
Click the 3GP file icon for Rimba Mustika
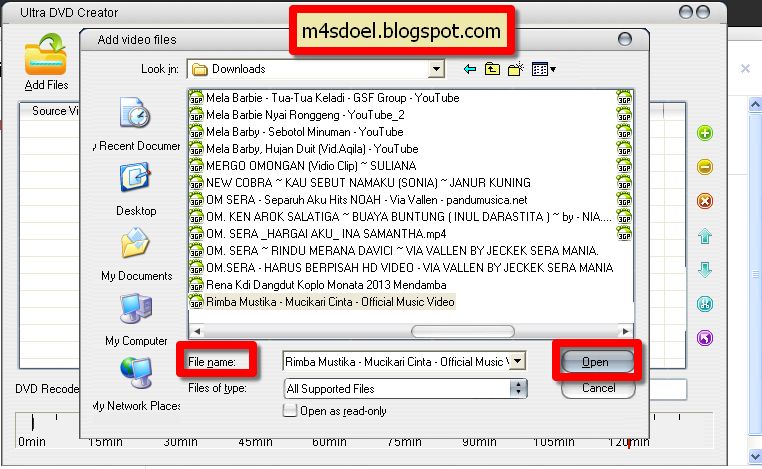click(x=196, y=302)
